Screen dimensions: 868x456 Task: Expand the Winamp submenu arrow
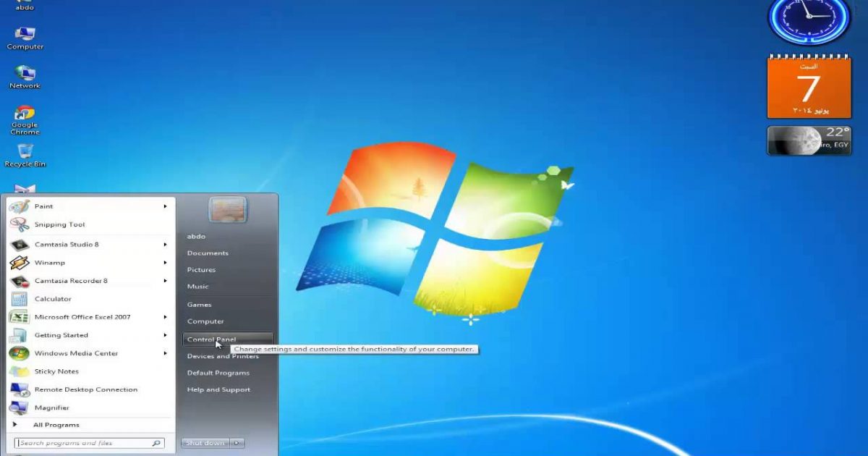[x=166, y=263]
